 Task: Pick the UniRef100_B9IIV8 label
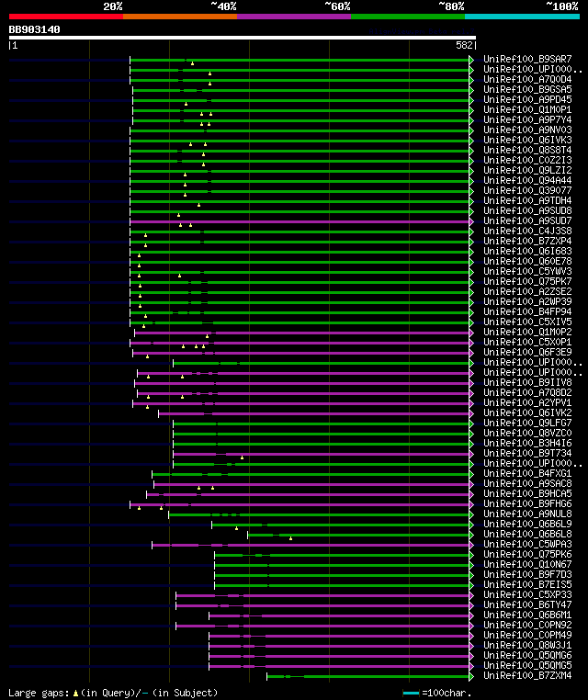coord(527,382)
